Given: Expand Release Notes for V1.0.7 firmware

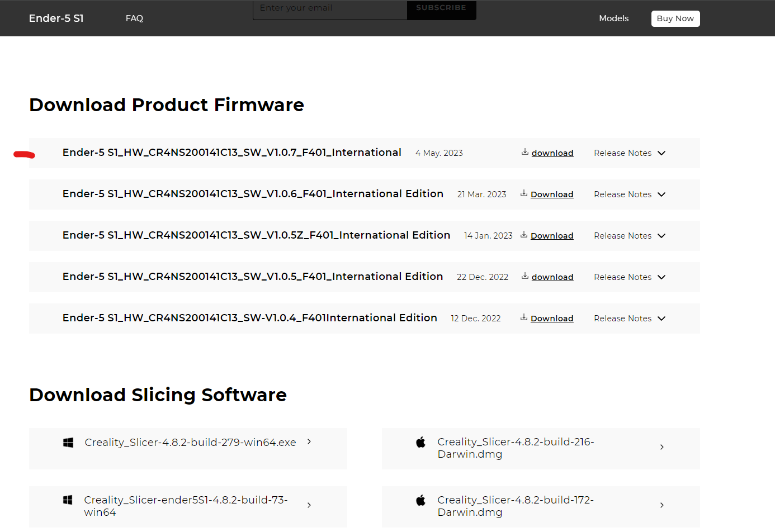Looking at the screenshot, I should click(630, 153).
